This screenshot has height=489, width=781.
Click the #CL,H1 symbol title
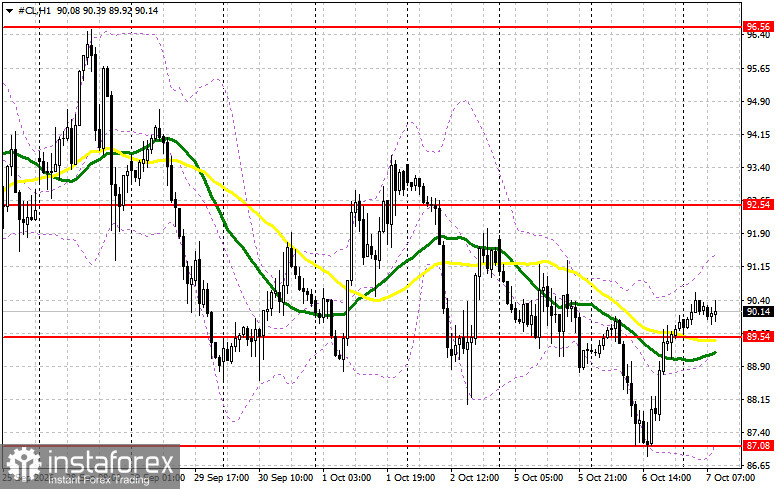click(34, 10)
